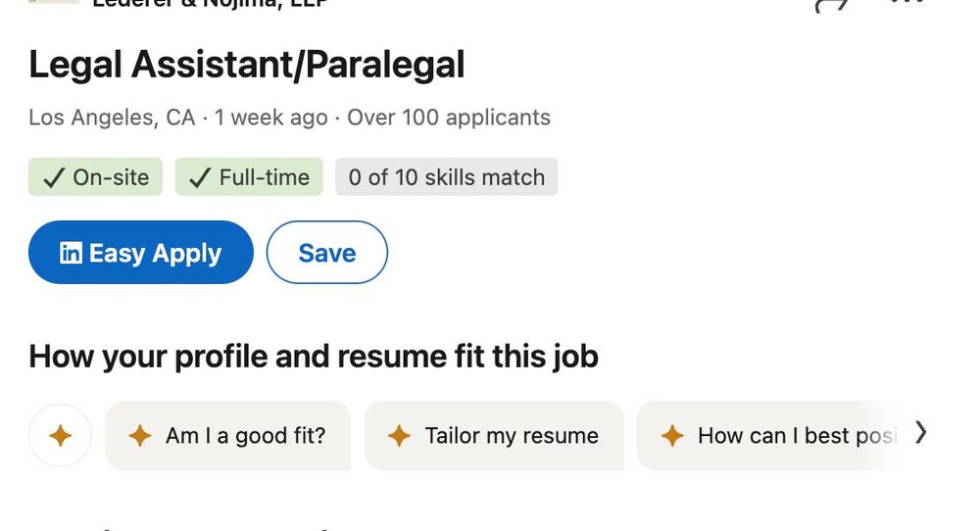Image resolution: width=980 pixels, height=531 pixels.
Task: Select the 'Am I a good fit?' suggestion
Action: click(228, 435)
